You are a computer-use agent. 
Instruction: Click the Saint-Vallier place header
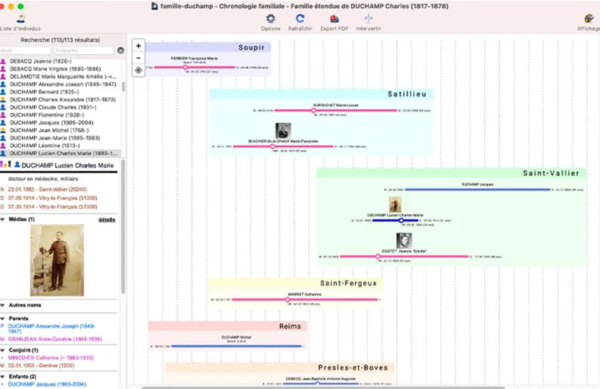[x=451, y=173]
